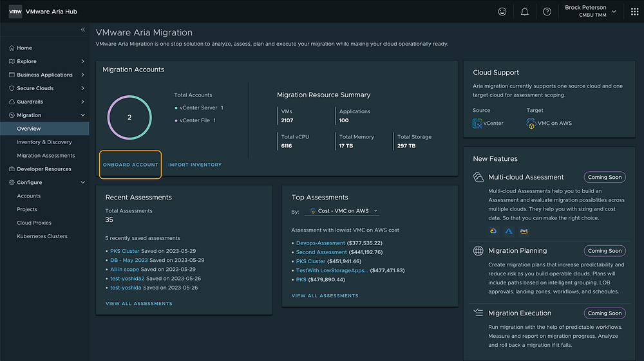Click the Total Accounts donut chart
This screenshot has width=644, height=361.
129,117
